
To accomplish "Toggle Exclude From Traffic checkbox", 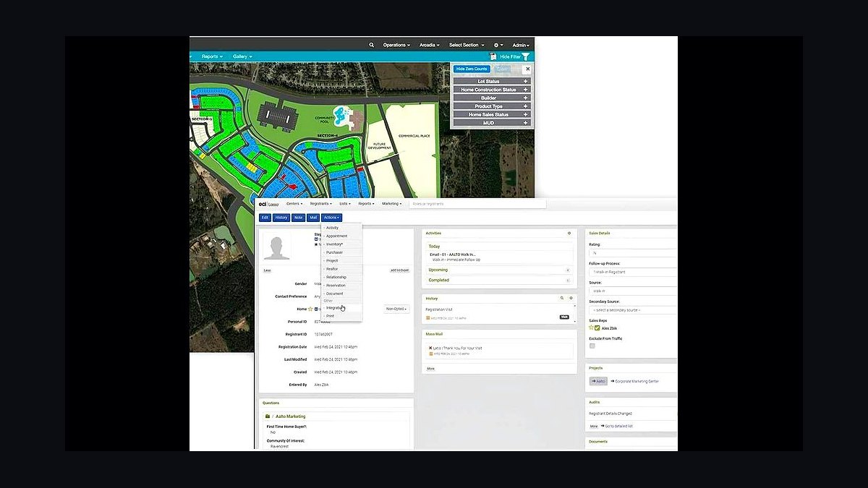I will (592, 346).
